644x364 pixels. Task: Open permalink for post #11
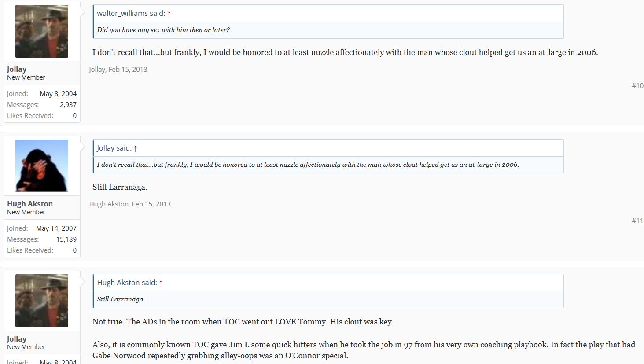point(637,221)
